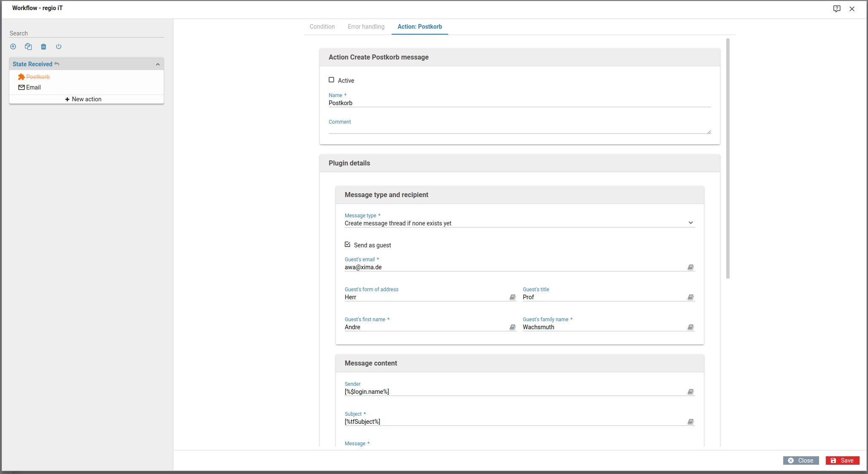
Task: Switch to the Error handling tab
Action: [366, 27]
